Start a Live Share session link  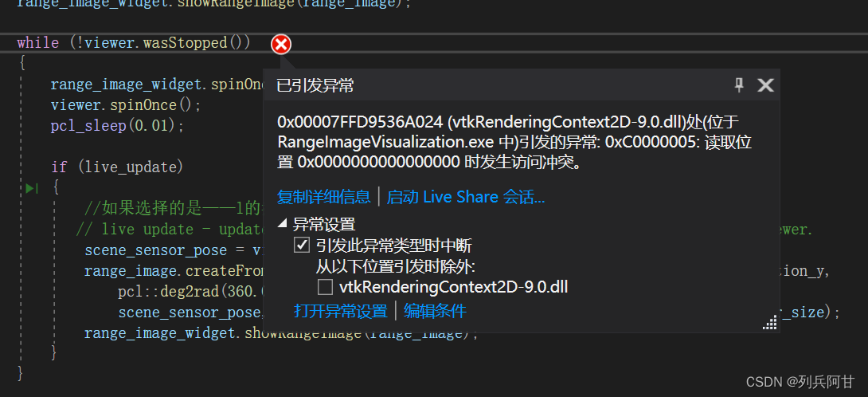466,196
